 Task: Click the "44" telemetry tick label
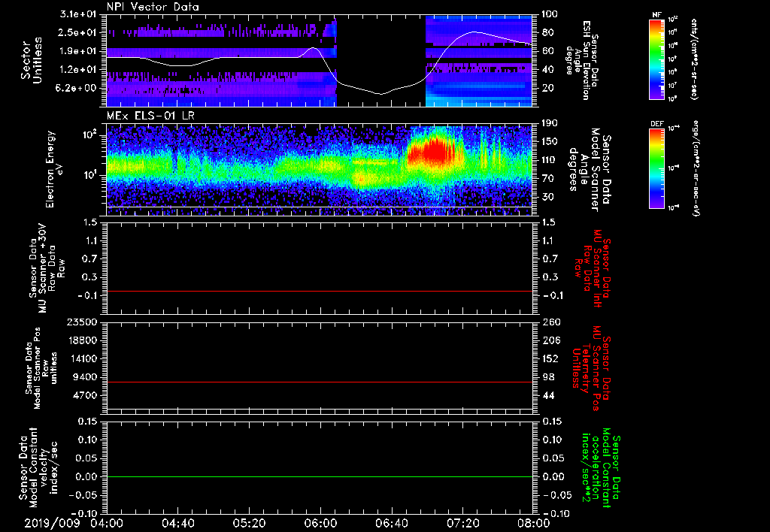(x=547, y=395)
